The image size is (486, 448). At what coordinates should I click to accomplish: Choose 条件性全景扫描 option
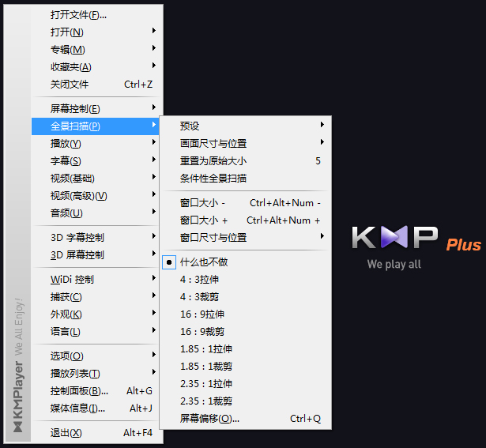[x=213, y=178]
